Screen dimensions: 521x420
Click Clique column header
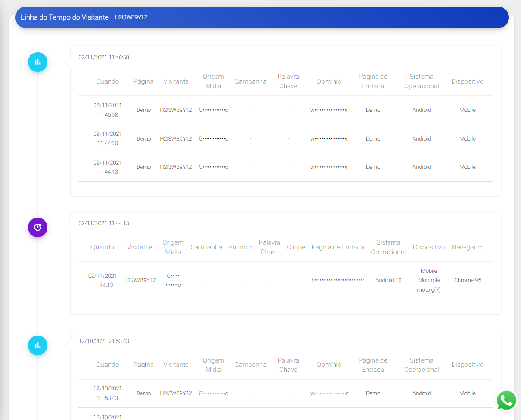296,247
